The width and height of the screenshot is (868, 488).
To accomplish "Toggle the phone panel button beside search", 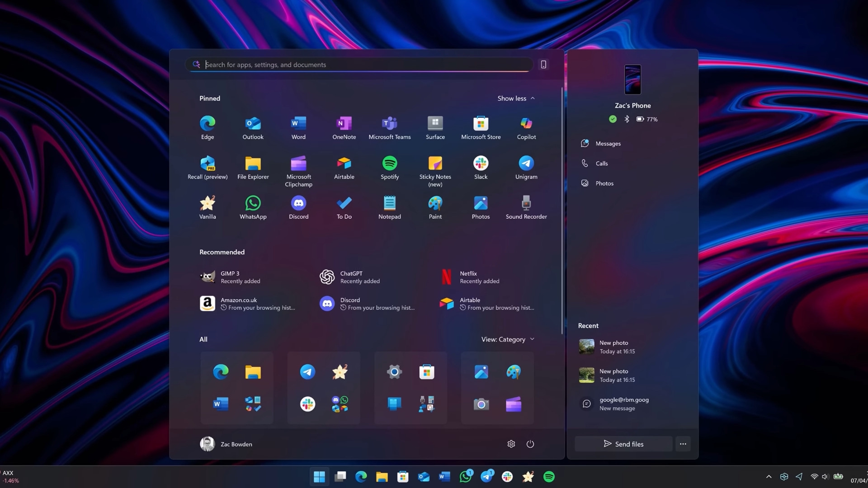I will click(543, 65).
